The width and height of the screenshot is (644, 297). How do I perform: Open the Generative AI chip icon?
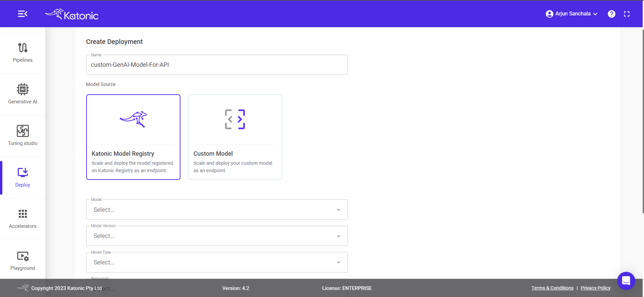(x=23, y=89)
